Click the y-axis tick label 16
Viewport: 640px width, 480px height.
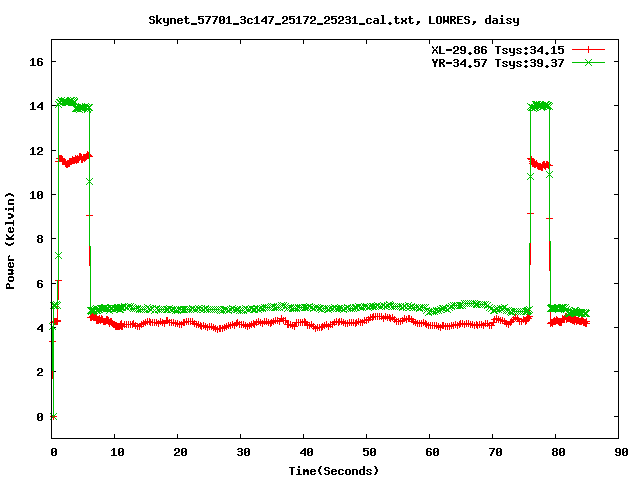click(36, 62)
